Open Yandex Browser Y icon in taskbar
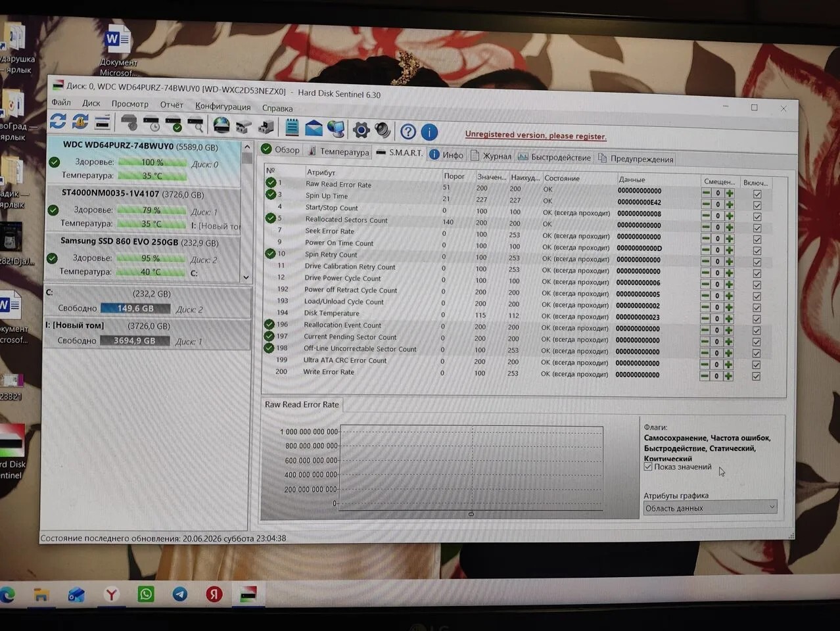The image size is (840, 631). tap(112, 595)
